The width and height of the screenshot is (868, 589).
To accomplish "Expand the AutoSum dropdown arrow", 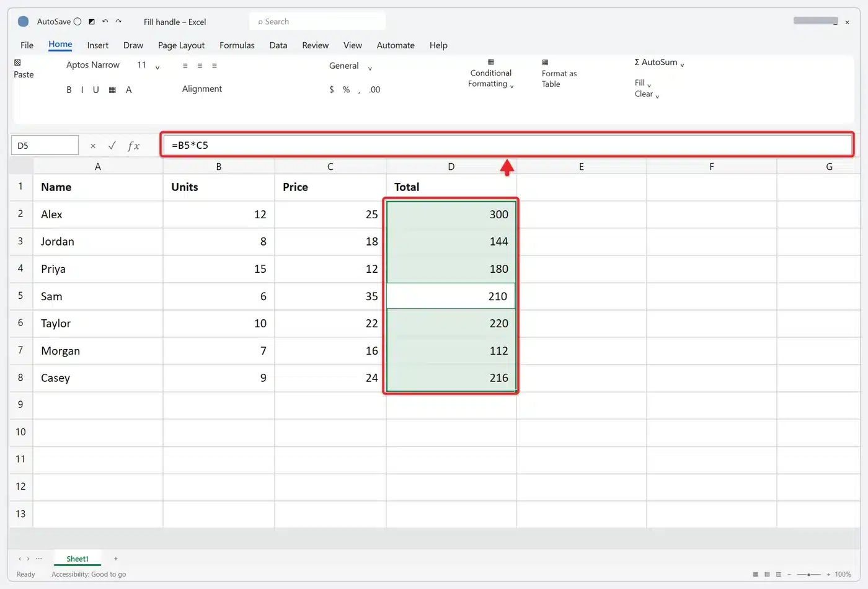I will 682,64.
